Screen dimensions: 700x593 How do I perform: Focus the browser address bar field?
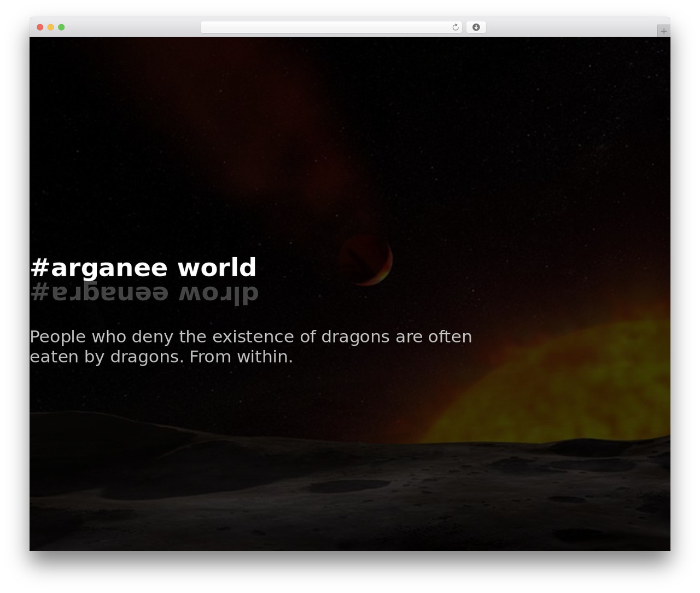point(331,27)
